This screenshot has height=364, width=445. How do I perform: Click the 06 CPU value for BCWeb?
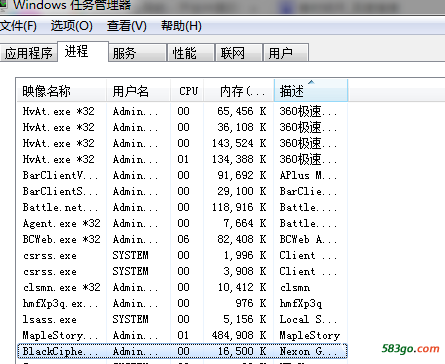[183, 239]
